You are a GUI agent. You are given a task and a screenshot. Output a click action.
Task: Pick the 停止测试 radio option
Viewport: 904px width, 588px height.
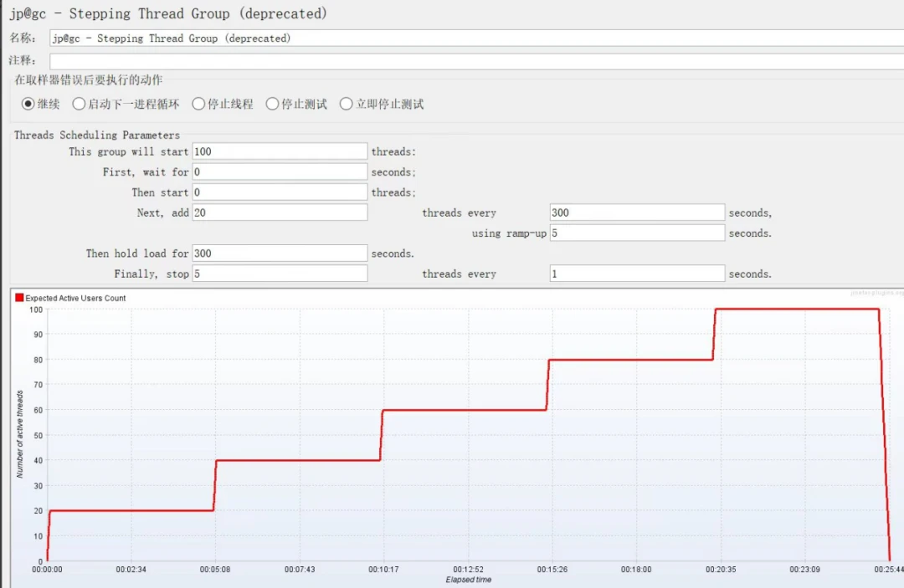(x=272, y=105)
